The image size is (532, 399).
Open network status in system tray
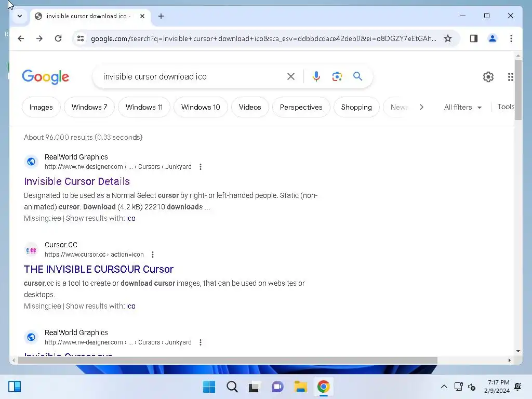pos(458,387)
